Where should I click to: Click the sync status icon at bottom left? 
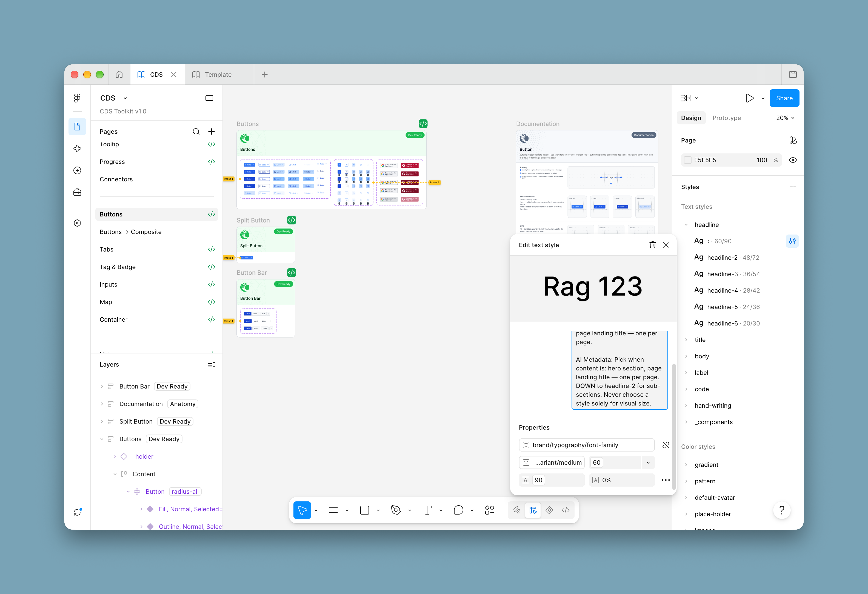[x=77, y=512]
